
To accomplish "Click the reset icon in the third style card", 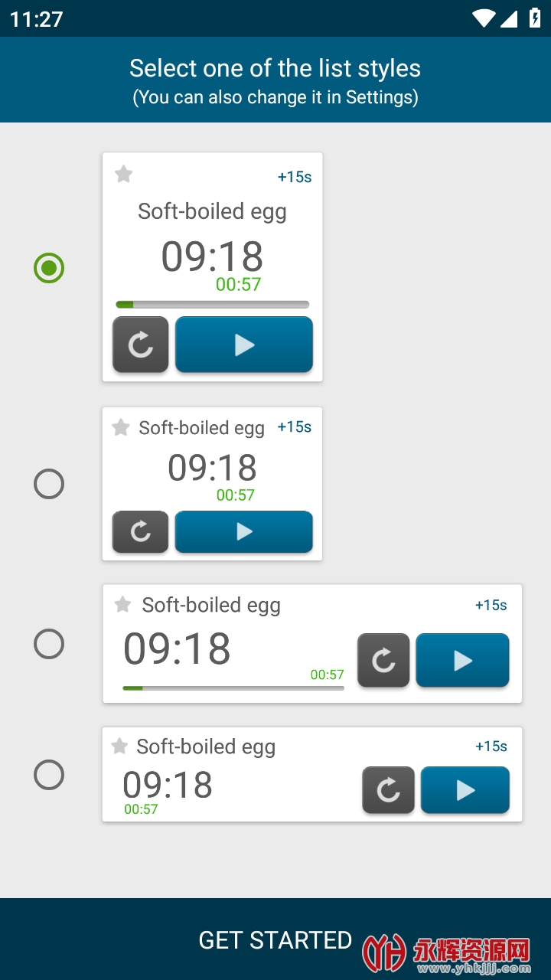I will click(x=383, y=660).
